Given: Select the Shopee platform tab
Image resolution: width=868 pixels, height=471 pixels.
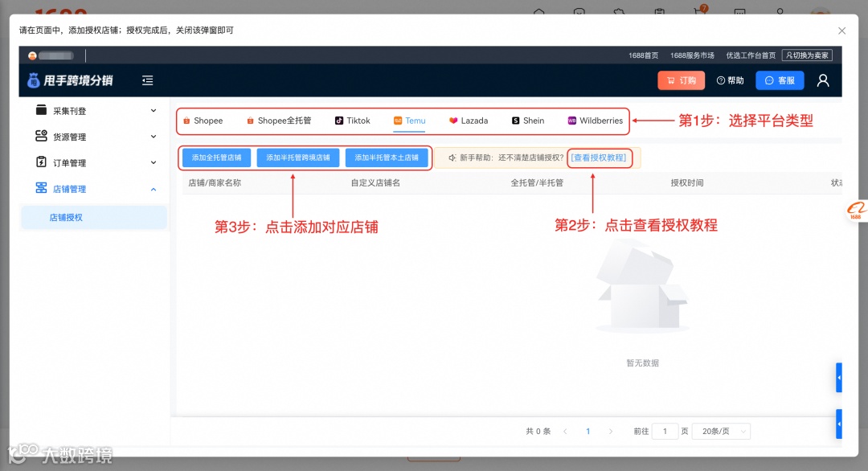Looking at the screenshot, I should [203, 121].
